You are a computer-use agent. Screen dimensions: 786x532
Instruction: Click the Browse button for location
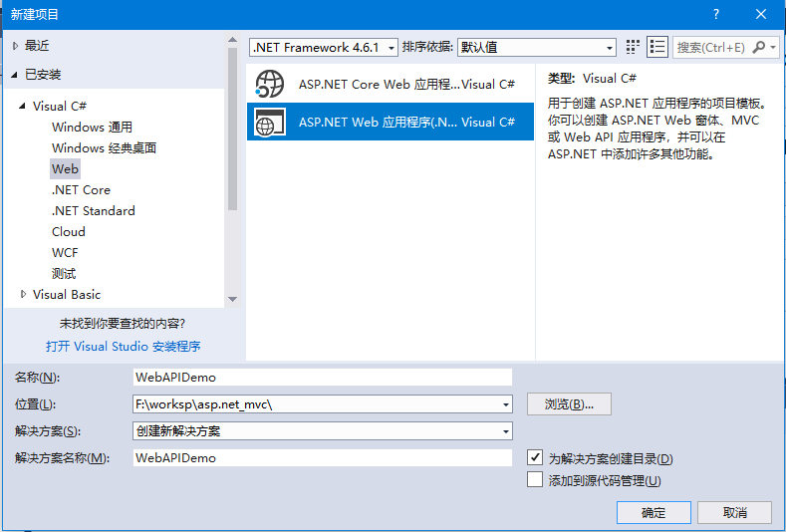pos(569,404)
